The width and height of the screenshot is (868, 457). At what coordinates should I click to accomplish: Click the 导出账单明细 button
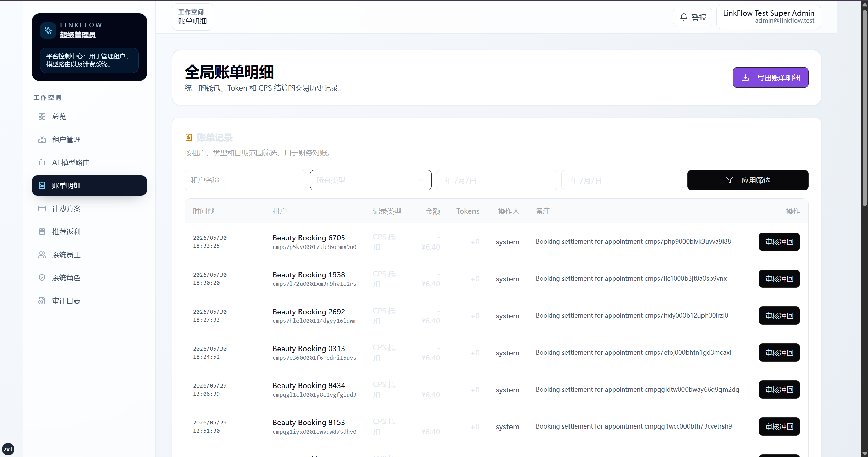(x=770, y=78)
